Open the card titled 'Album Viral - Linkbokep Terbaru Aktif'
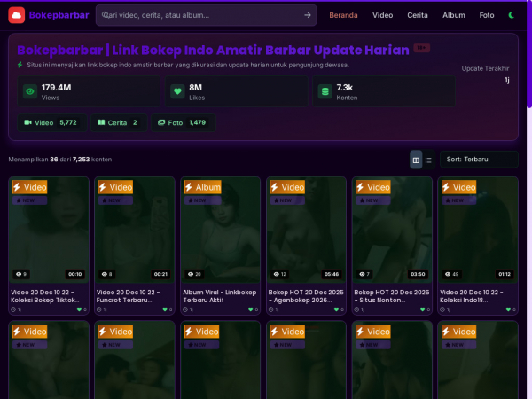Screen dimensions: 532x399 (x=220, y=246)
